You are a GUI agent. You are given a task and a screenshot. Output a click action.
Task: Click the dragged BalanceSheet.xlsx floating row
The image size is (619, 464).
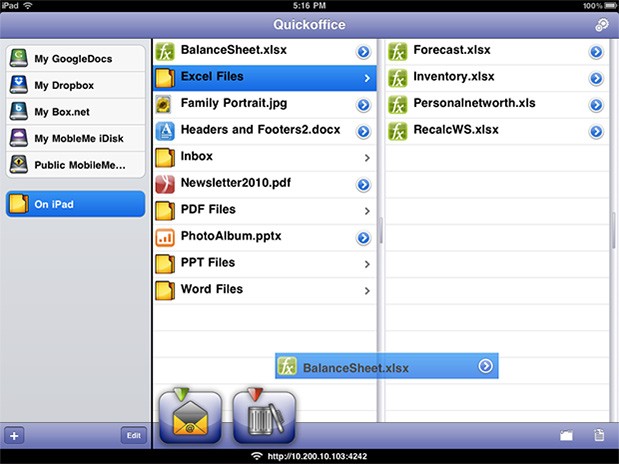(x=387, y=366)
